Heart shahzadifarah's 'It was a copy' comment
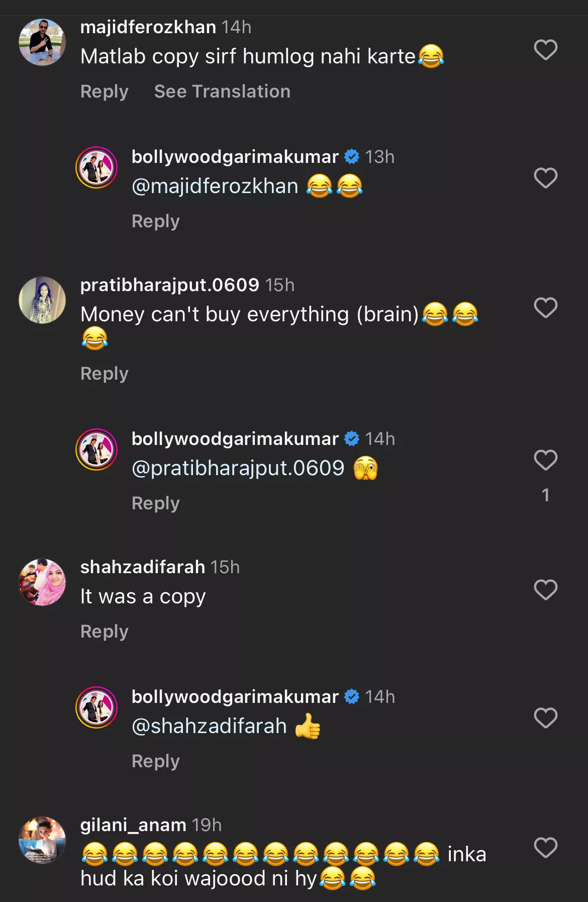This screenshot has width=588, height=902. [545, 590]
